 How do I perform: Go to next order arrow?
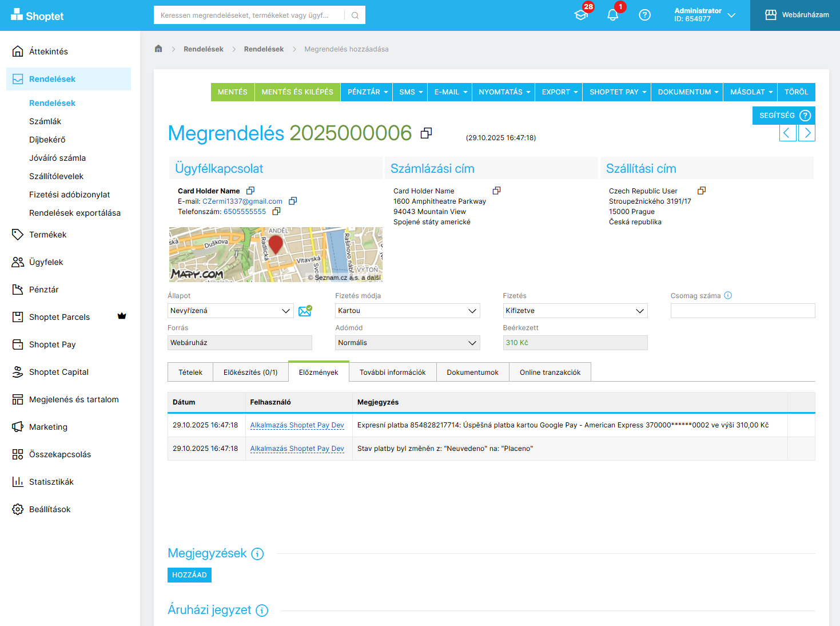(x=807, y=133)
